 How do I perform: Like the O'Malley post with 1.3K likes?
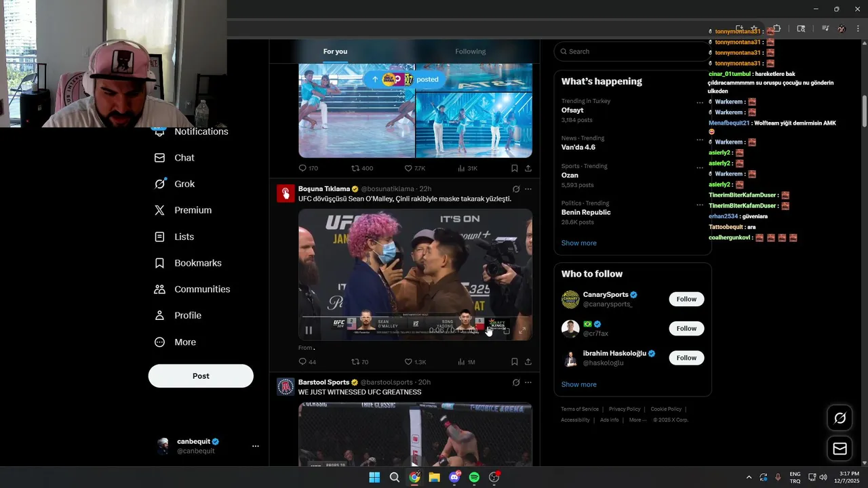coord(415,362)
